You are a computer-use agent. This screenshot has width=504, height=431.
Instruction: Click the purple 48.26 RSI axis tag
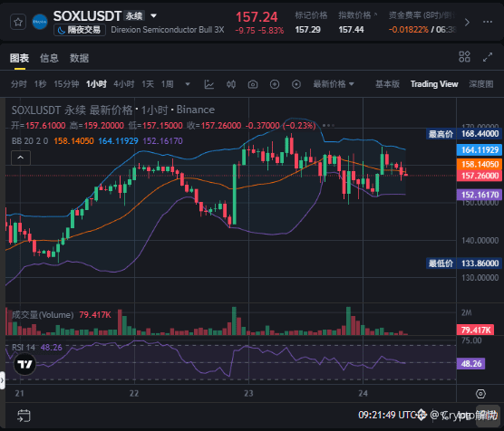tap(470, 364)
